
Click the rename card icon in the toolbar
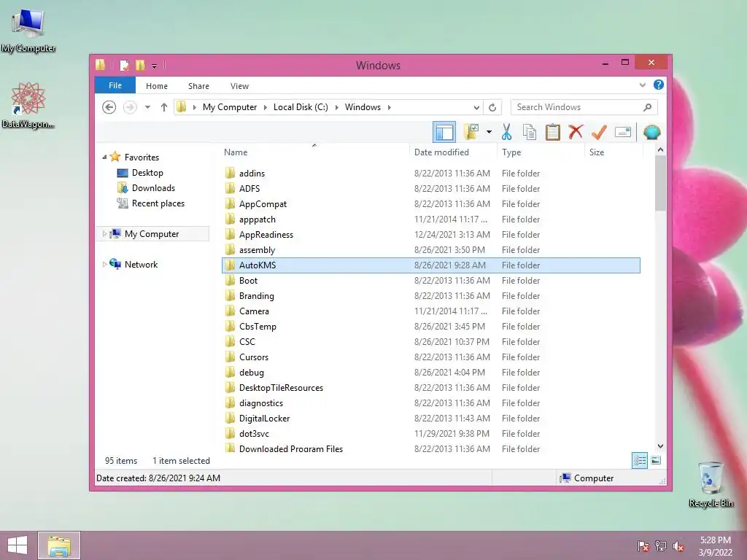[x=623, y=132]
